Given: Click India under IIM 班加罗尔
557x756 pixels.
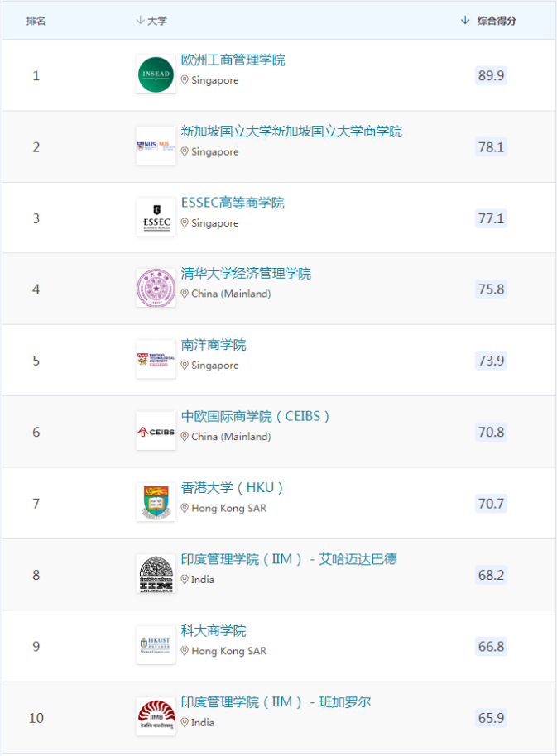Looking at the screenshot, I should [x=203, y=722].
